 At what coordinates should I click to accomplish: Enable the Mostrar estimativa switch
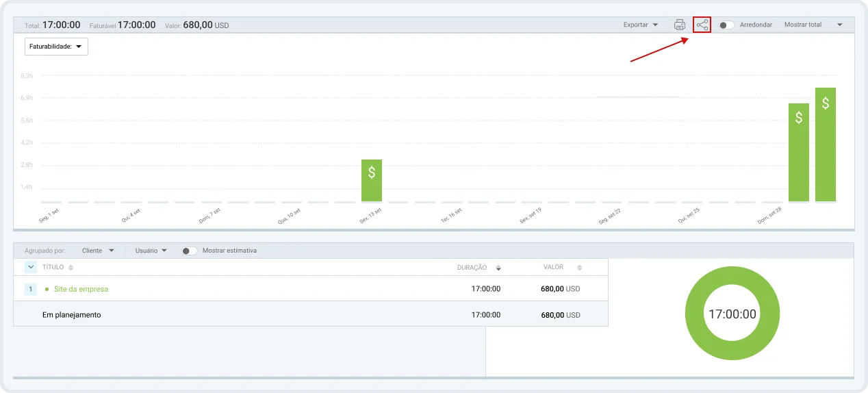(x=189, y=251)
